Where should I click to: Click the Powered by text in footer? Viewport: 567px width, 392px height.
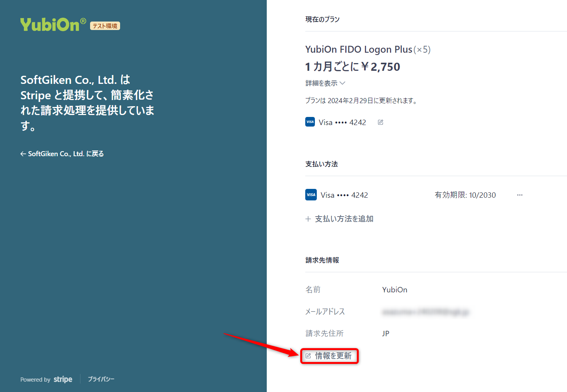pyautogui.click(x=35, y=380)
